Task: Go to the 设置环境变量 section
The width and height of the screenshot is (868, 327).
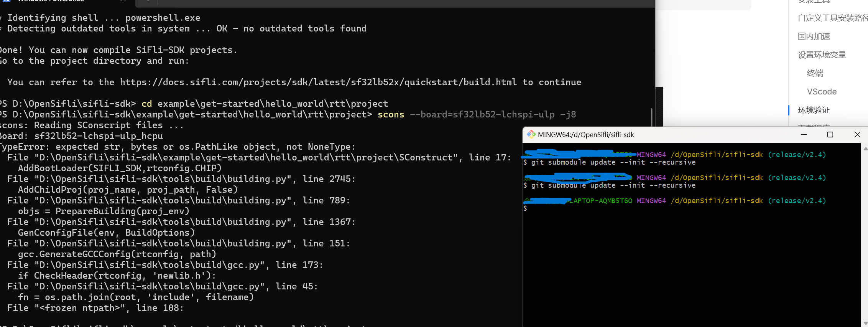Action: pos(822,55)
